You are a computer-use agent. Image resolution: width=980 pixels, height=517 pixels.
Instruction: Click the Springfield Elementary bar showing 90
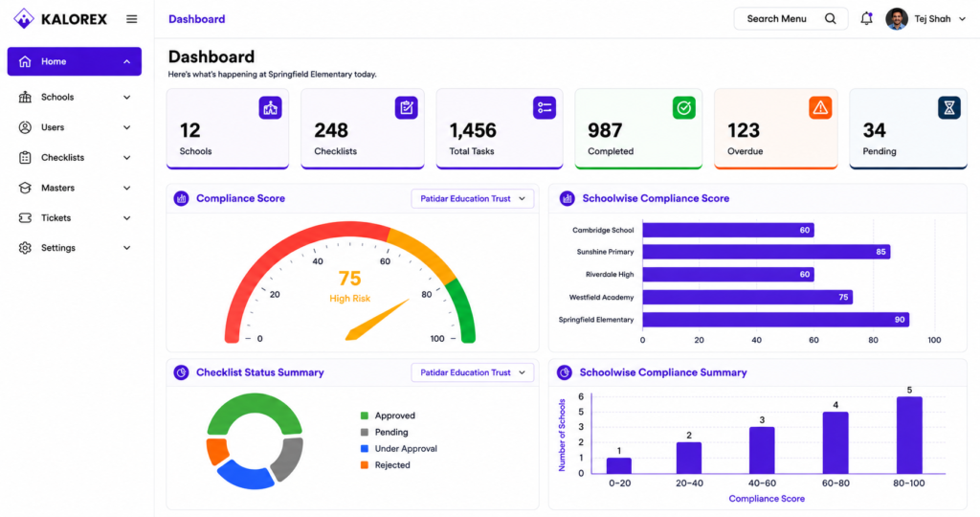(x=775, y=320)
